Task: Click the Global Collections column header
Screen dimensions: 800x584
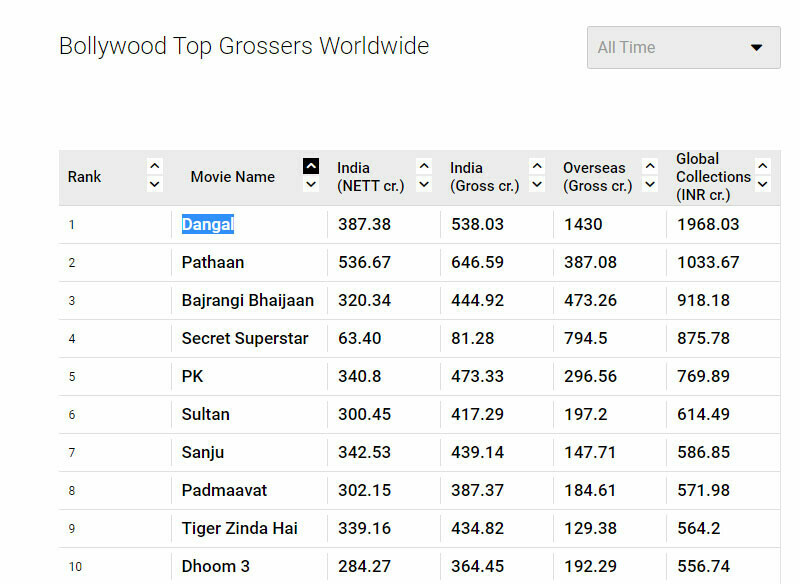Action: coord(712,176)
